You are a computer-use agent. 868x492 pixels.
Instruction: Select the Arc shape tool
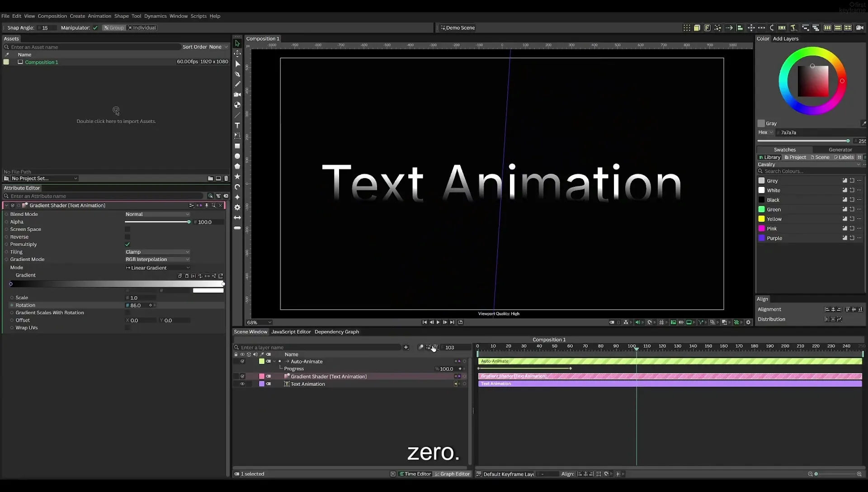tap(237, 187)
